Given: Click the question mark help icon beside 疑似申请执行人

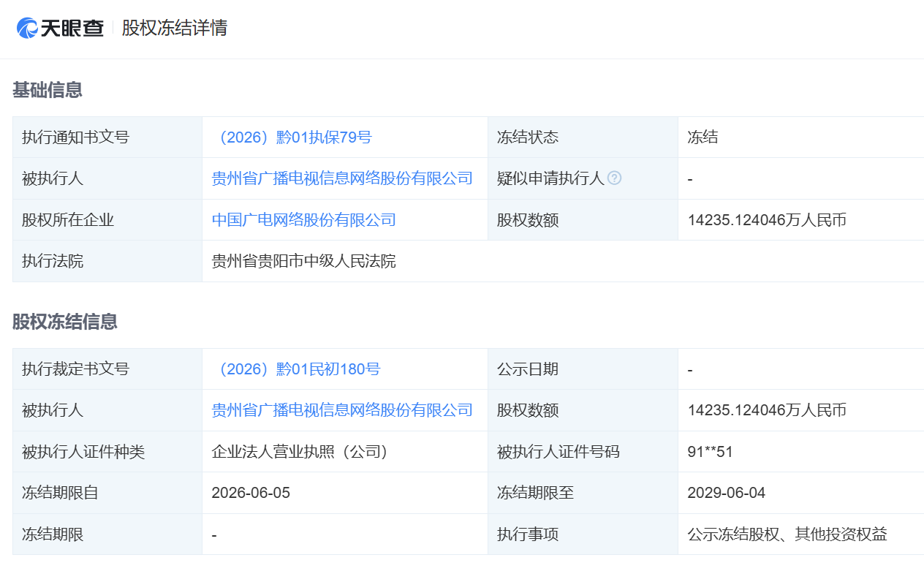Looking at the screenshot, I should click(x=615, y=178).
